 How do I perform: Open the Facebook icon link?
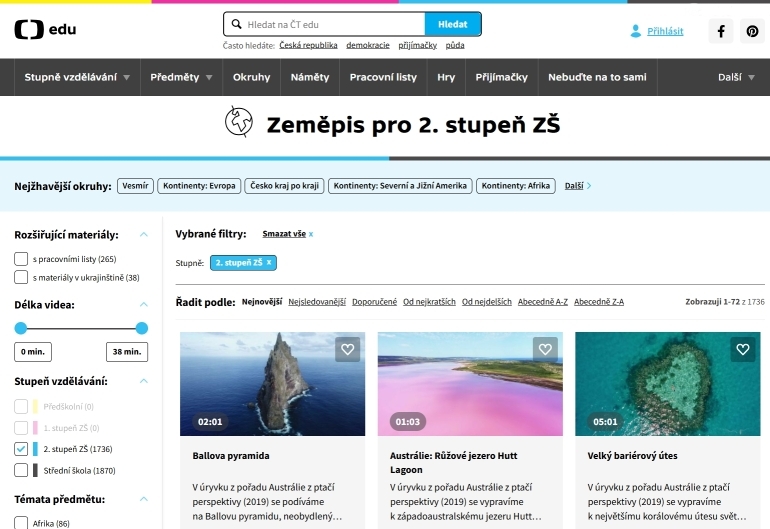click(720, 31)
